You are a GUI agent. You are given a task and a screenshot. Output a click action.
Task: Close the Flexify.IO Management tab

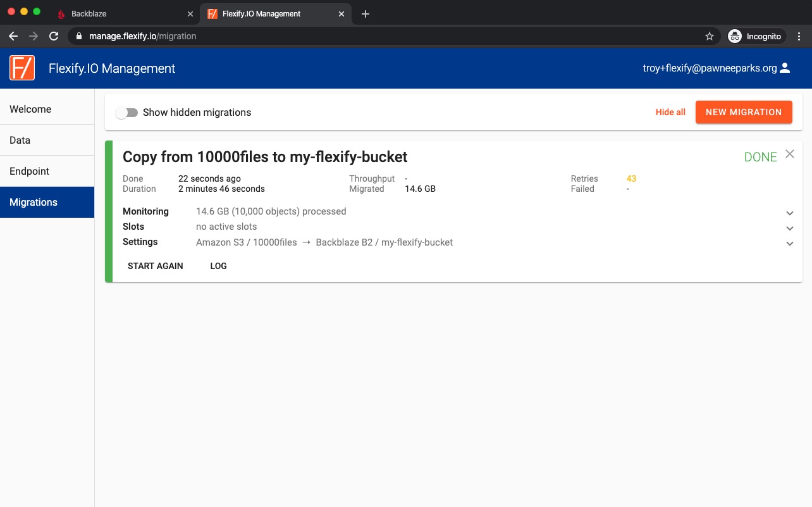tap(342, 14)
